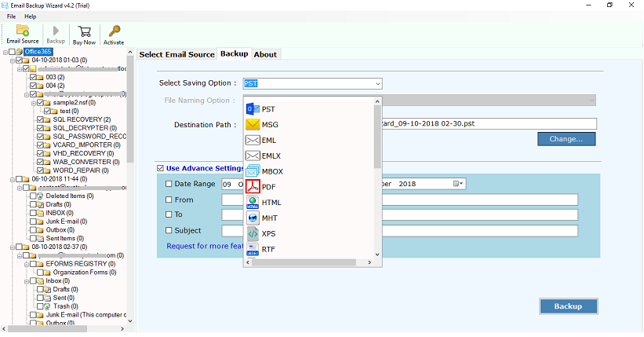The height and width of the screenshot is (337, 644).
Task: Click the INBOX (0) folder icon
Action: 40,213
